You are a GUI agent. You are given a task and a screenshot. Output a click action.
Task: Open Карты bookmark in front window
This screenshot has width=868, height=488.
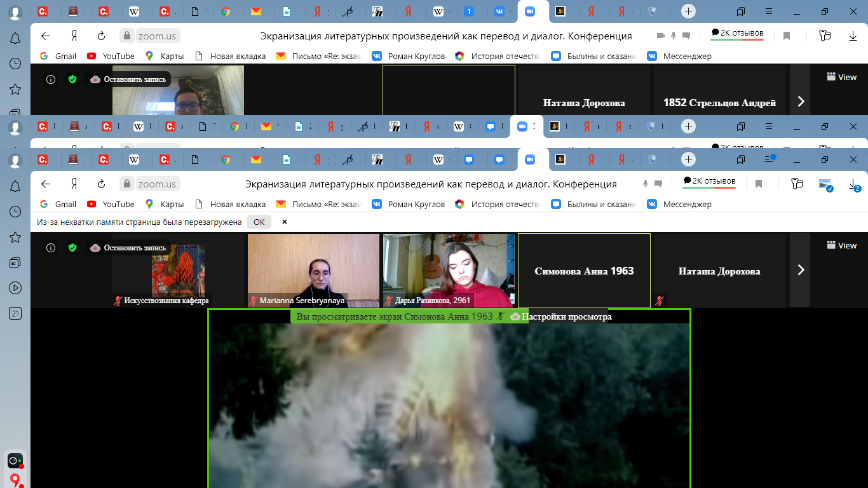tap(164, 204)
